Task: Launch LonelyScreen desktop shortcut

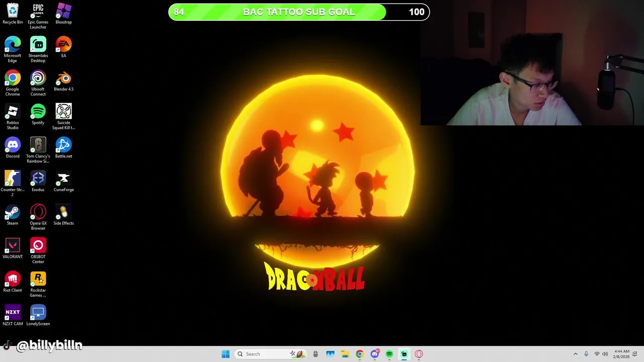Action: 38,315
